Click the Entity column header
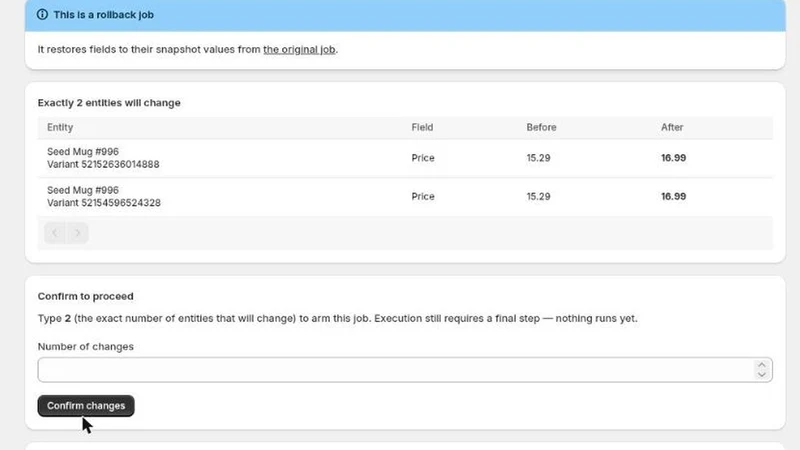The height and width of the screenshot is (450, 800). [60, 127]
